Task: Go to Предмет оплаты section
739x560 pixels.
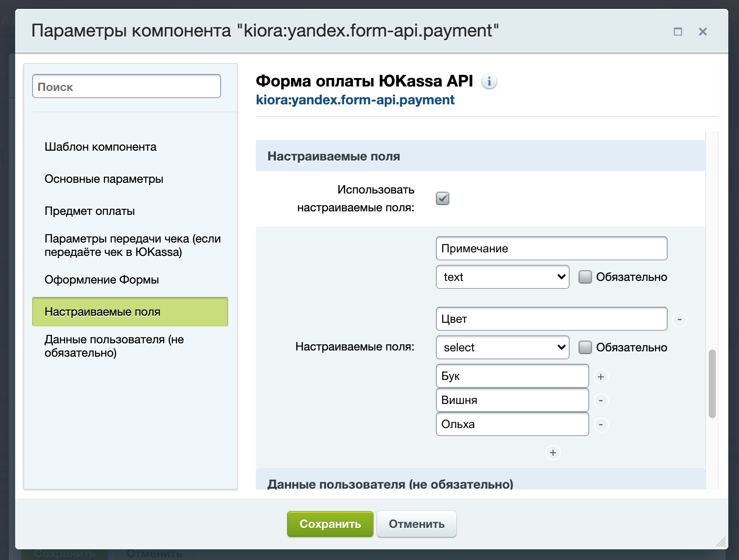Action: pos(90,211)
